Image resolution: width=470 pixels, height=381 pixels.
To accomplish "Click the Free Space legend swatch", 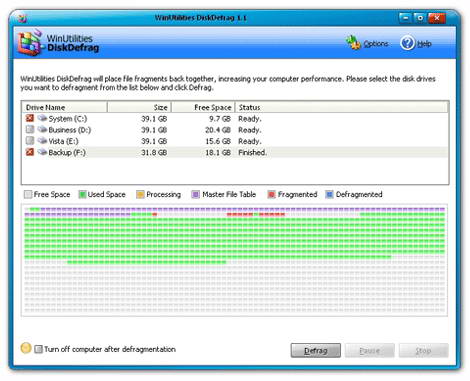I will point(28,194).
